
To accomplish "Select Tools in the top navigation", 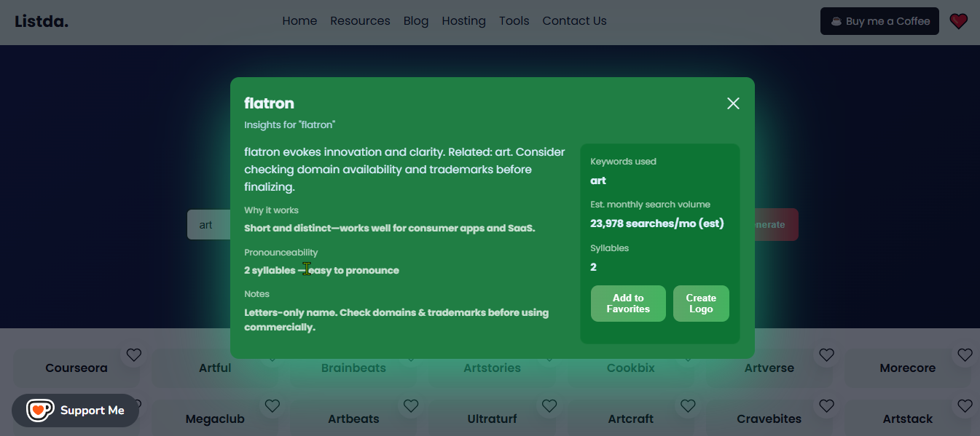I will tap(514, 20).
